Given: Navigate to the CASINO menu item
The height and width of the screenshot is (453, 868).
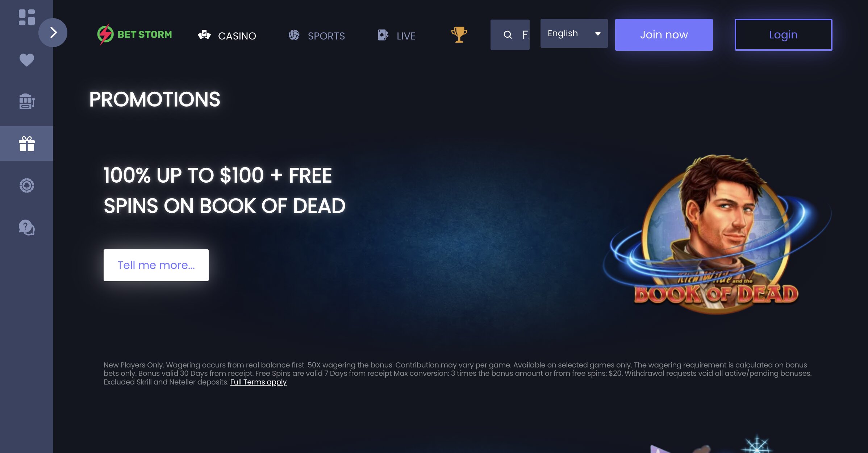Looking at the screenshot, I should point(227,36).
